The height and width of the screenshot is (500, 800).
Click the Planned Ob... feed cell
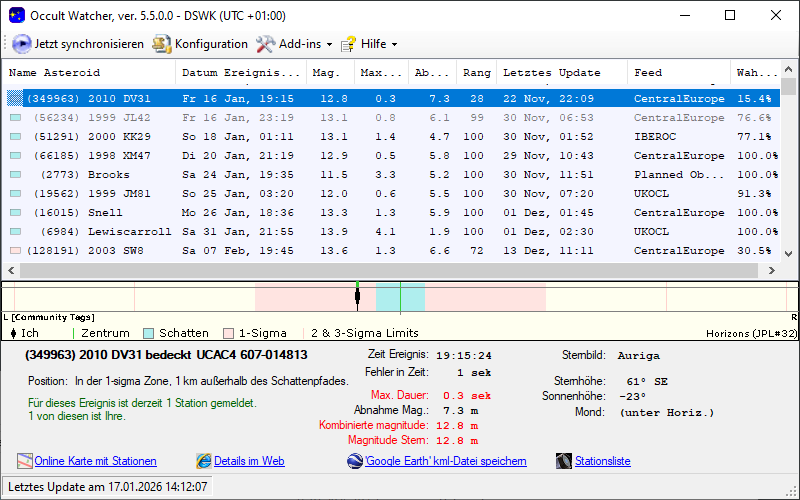coord(679,174)
